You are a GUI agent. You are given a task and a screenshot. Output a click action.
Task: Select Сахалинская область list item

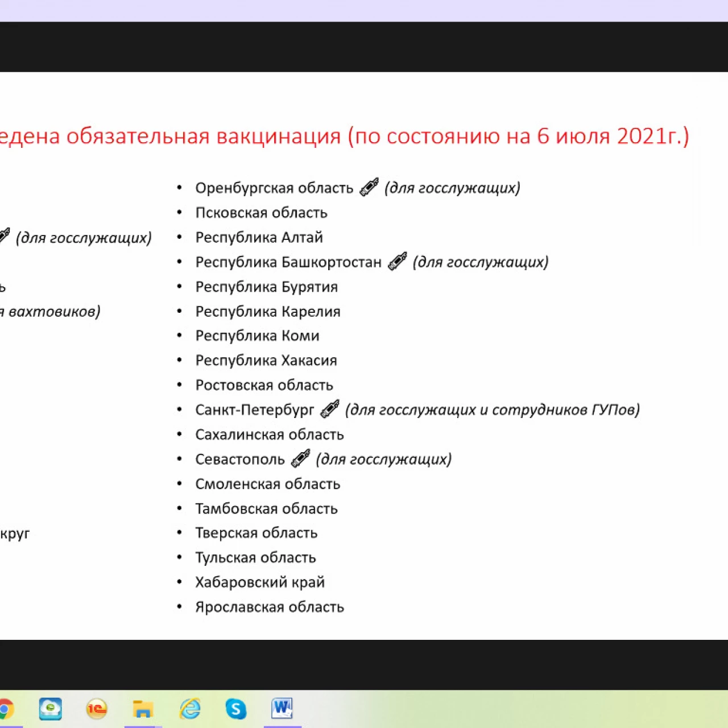pos(270,435)
